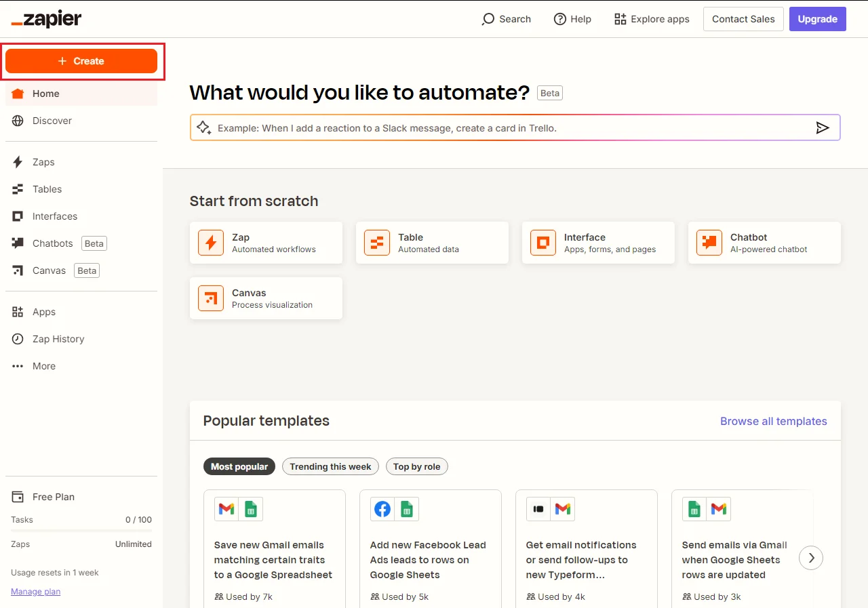The height and width of the screenshot is (608, 868).
Task: Click the Free Plan label
Action: pos(54,497)
